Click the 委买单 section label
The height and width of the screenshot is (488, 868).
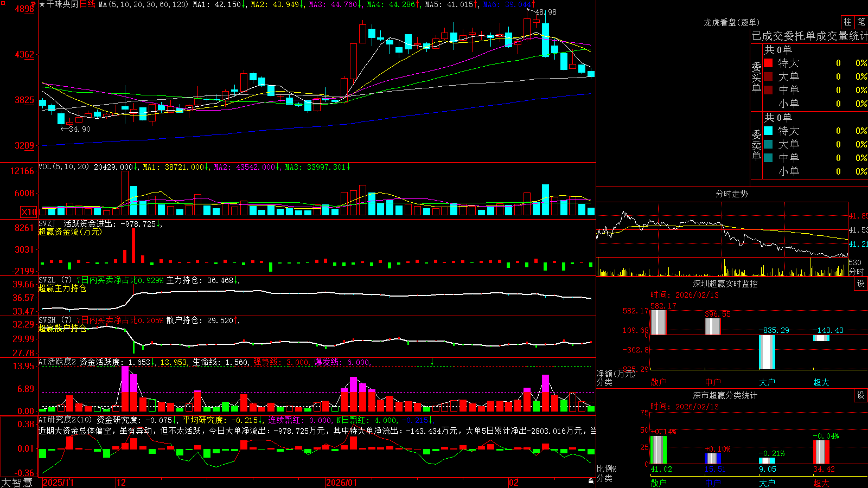[756, 77]
